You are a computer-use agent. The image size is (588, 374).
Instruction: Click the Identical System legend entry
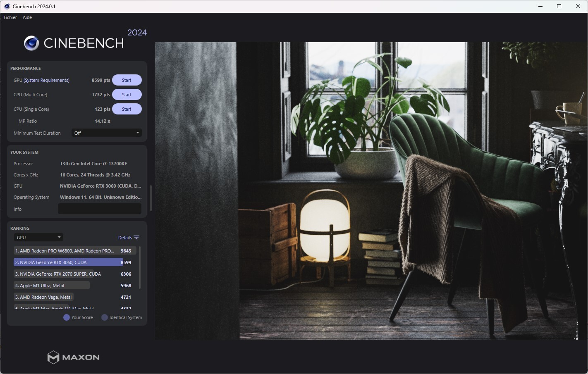point(122,317)
